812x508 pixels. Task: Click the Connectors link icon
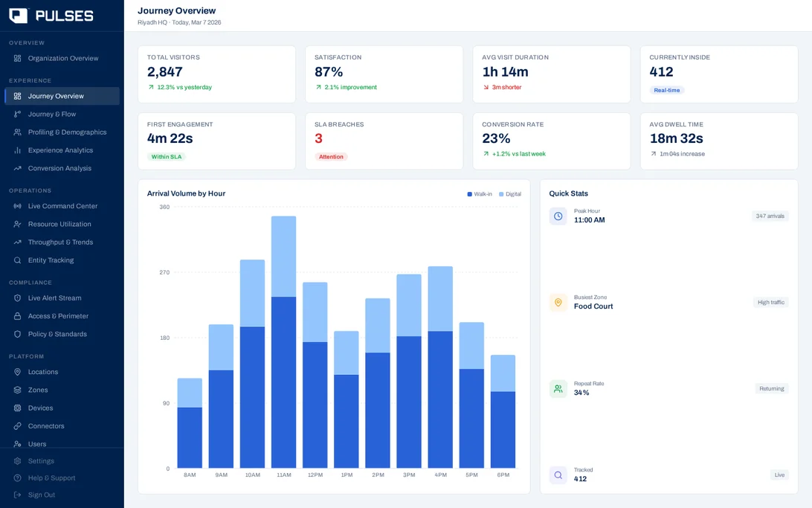coord(17,426)
